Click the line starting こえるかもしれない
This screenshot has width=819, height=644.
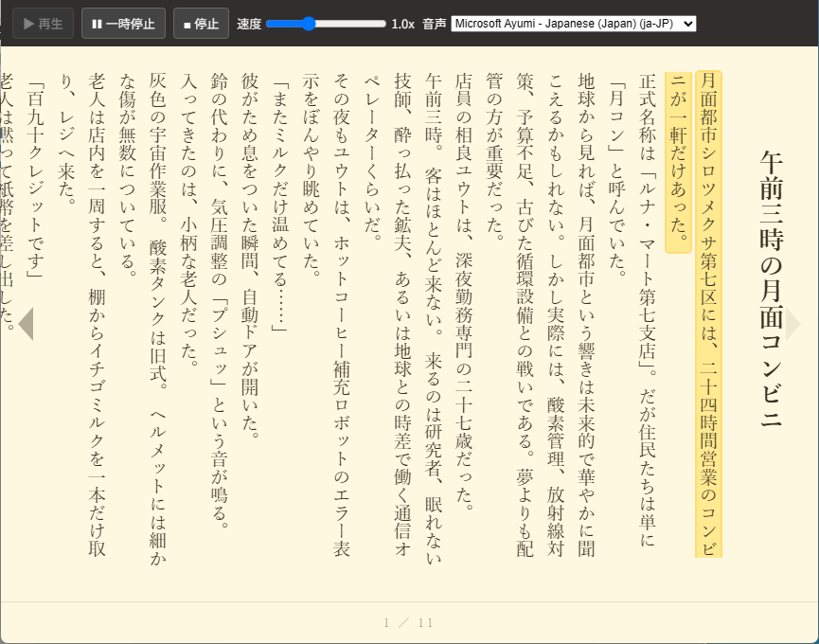tap(556, 315)
